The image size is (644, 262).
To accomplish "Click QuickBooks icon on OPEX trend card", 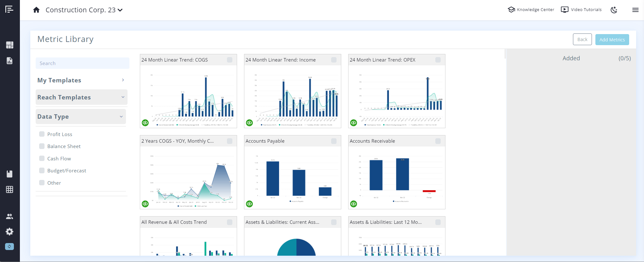I will point(354,122).
